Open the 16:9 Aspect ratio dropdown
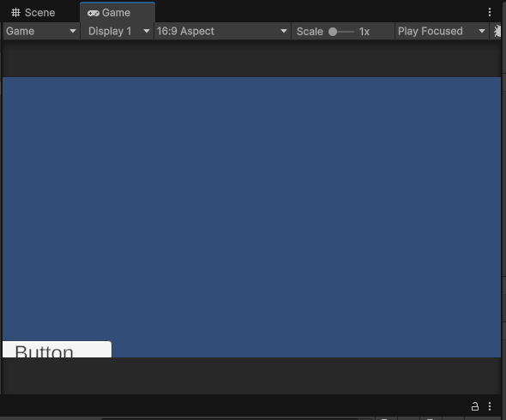506x420 pixels. coord(222,32)
